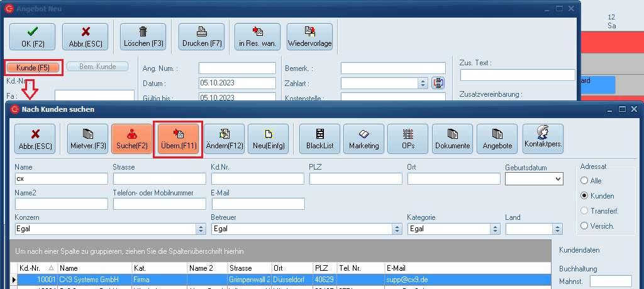Select the CX9 Systems GmbH row
This screenshot has height=289, width=644.
tap(82, 279)
